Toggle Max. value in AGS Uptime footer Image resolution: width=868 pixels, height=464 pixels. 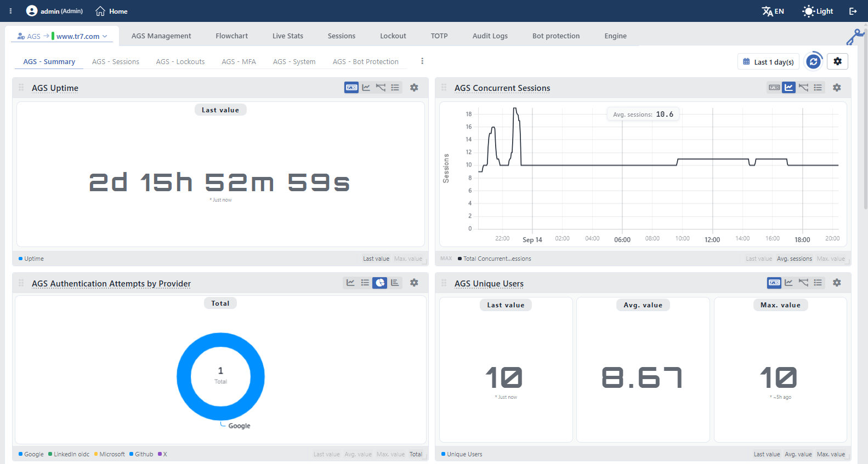[408, 259]
